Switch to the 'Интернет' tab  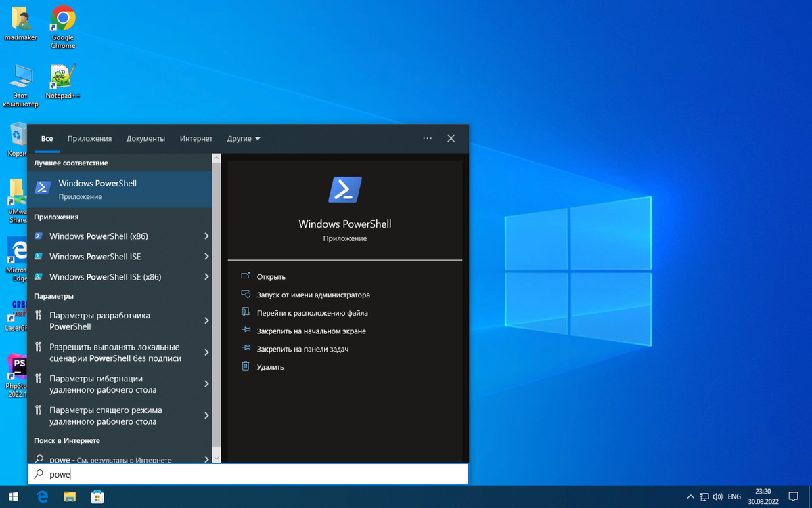click(196, 138)
